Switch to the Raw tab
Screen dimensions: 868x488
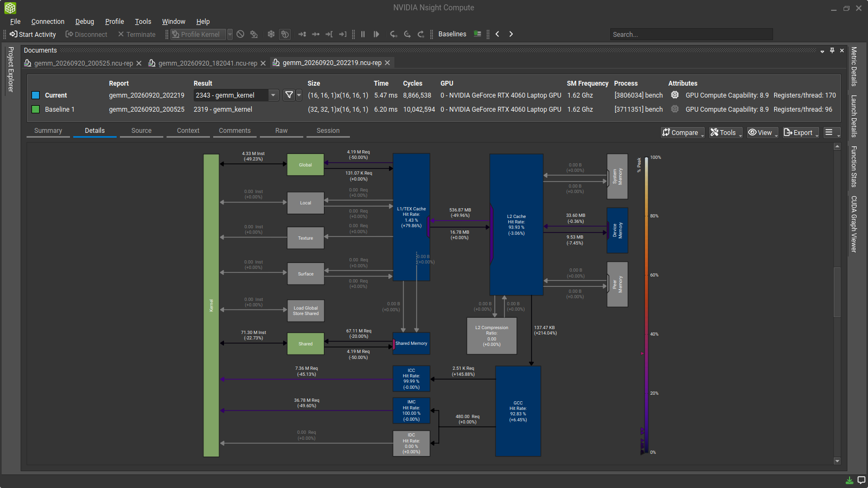pos(282,131)
